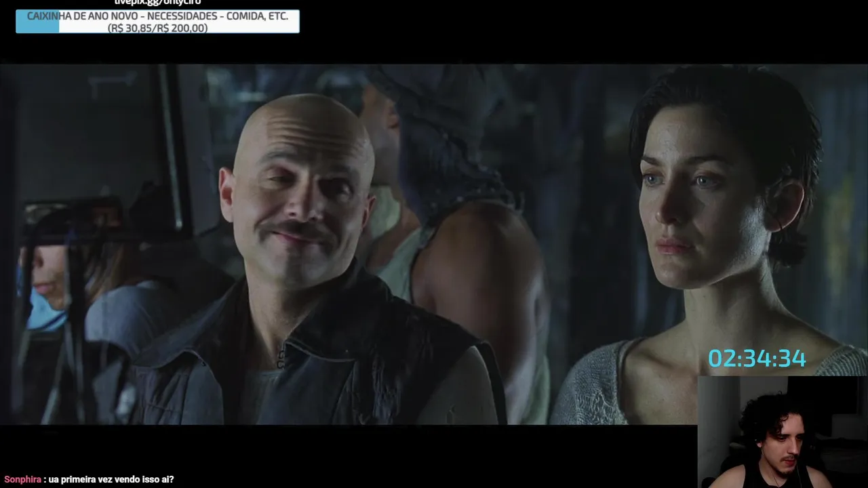Click the movie video frame
The height and width of the screenshot is (488, 868).
(434, 244)
